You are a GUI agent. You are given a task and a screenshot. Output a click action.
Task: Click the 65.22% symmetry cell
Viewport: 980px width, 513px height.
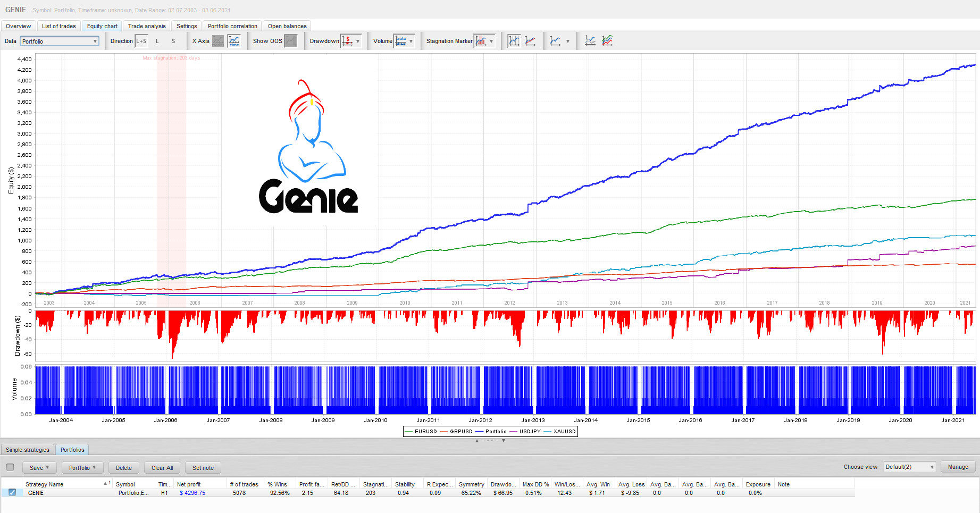[x=471, y=493]
